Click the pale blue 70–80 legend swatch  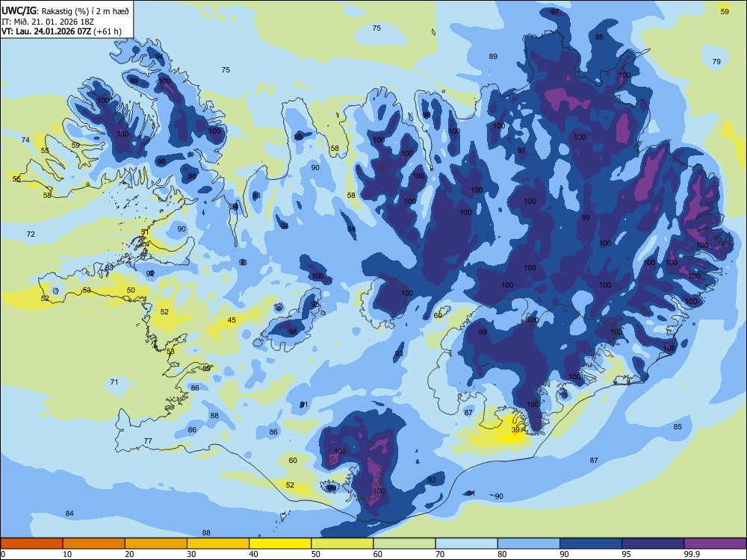click(466, 544)
